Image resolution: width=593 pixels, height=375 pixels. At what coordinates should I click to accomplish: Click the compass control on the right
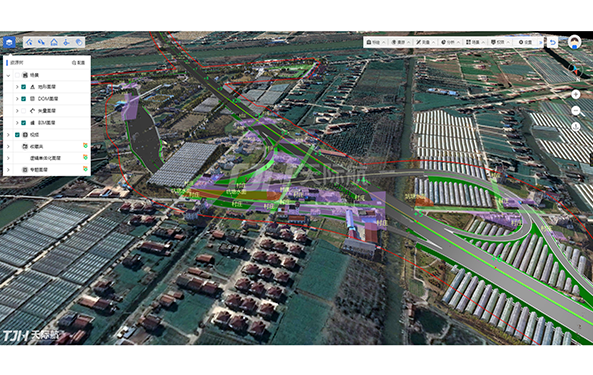click(576, 70)
